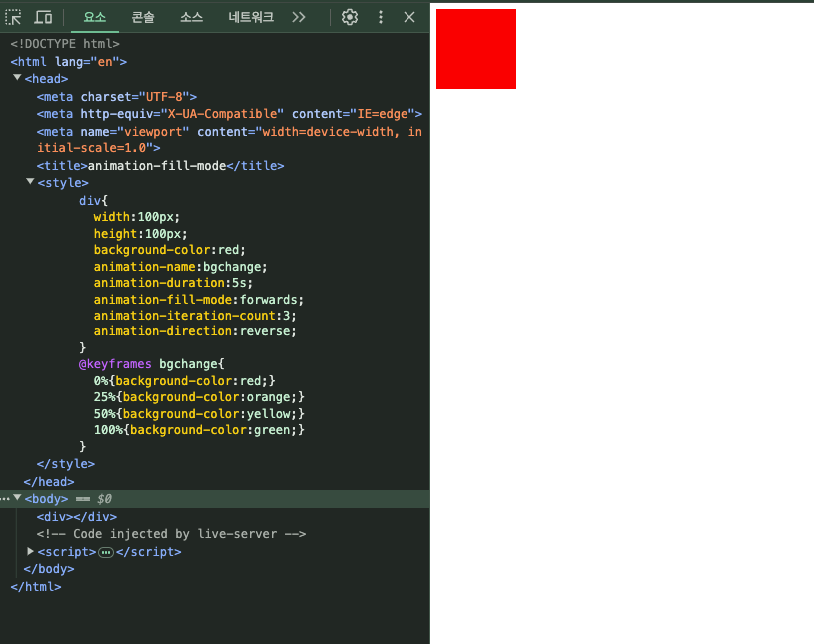814x644 pixels.
Task: Click the red square on the page
Action: tap(476, 49)
